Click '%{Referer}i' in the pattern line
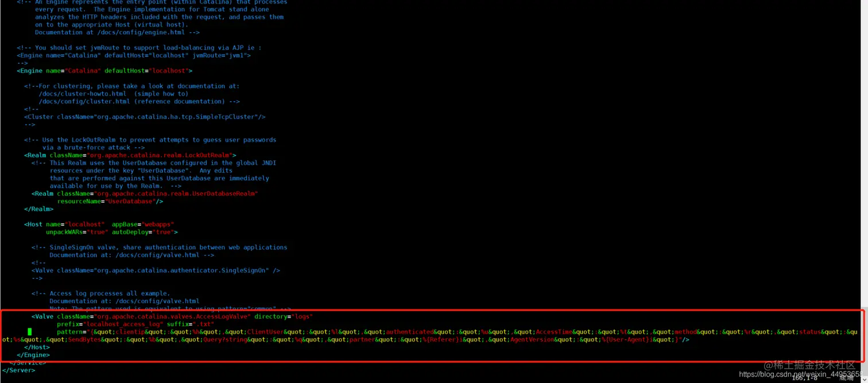The width and height of the screenshot is (868, 383). 442,339
